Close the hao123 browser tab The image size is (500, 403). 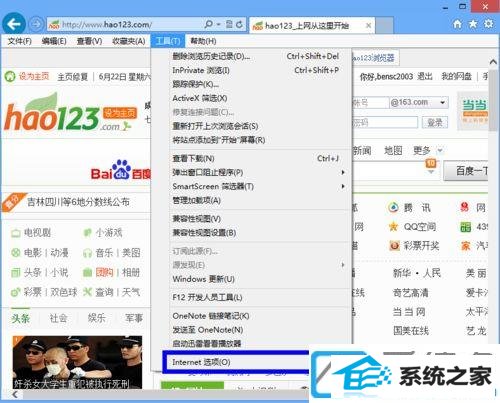pos(368,25)
